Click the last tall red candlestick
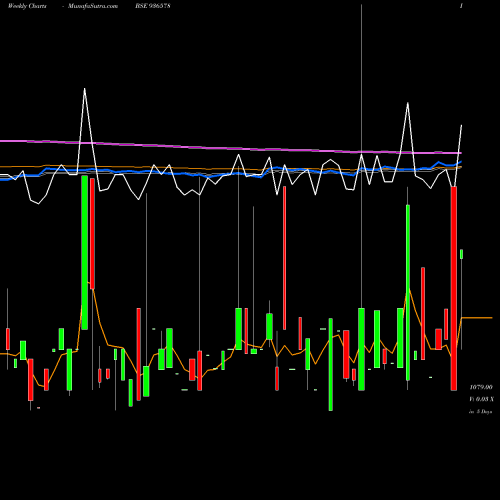The image size is (500, 500). (x=454, y=288)
